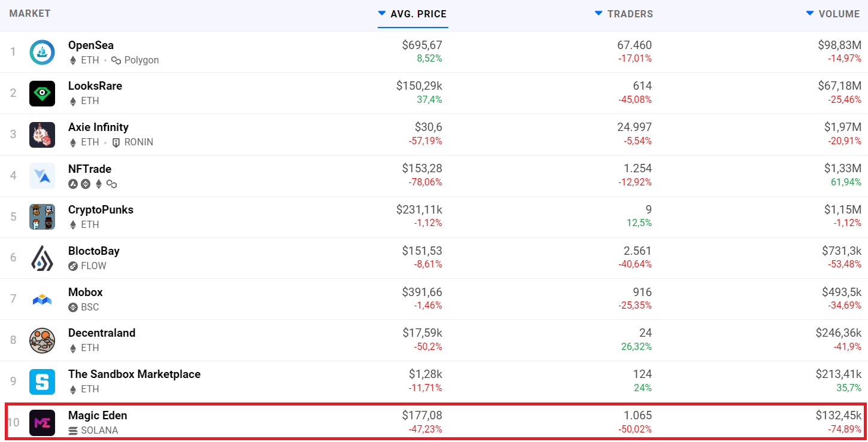Click the RONIN chain label
The height and width of the screenshot is (442, 868).
click(139, 142)
